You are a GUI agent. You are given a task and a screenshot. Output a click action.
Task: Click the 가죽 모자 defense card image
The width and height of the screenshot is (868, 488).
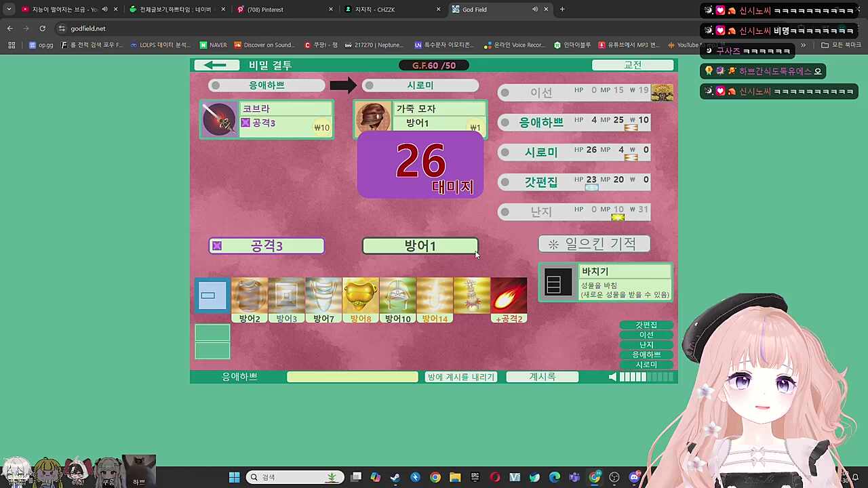373,117
